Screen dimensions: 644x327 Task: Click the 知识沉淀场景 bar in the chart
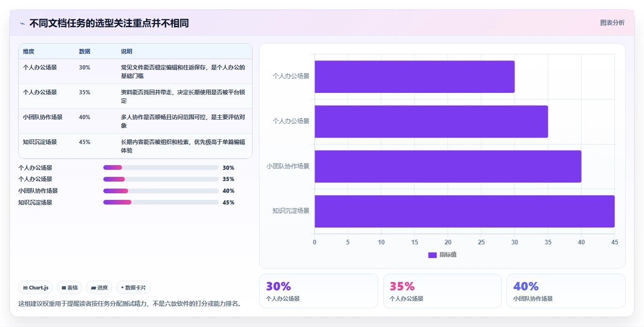tap(465, 211)
